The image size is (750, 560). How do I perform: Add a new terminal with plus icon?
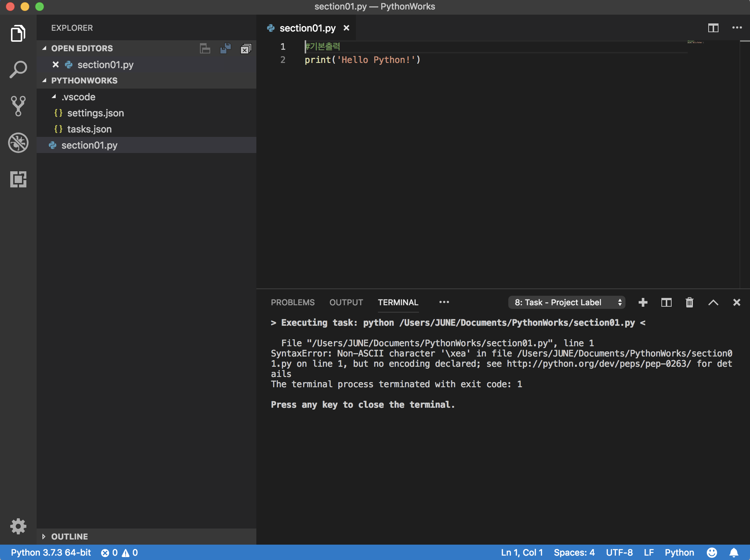click(643, 302)
